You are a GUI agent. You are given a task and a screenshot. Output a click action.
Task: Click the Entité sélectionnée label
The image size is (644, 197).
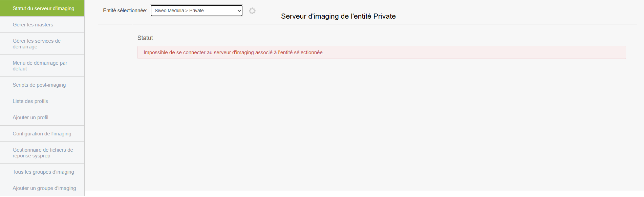point(125,10)
